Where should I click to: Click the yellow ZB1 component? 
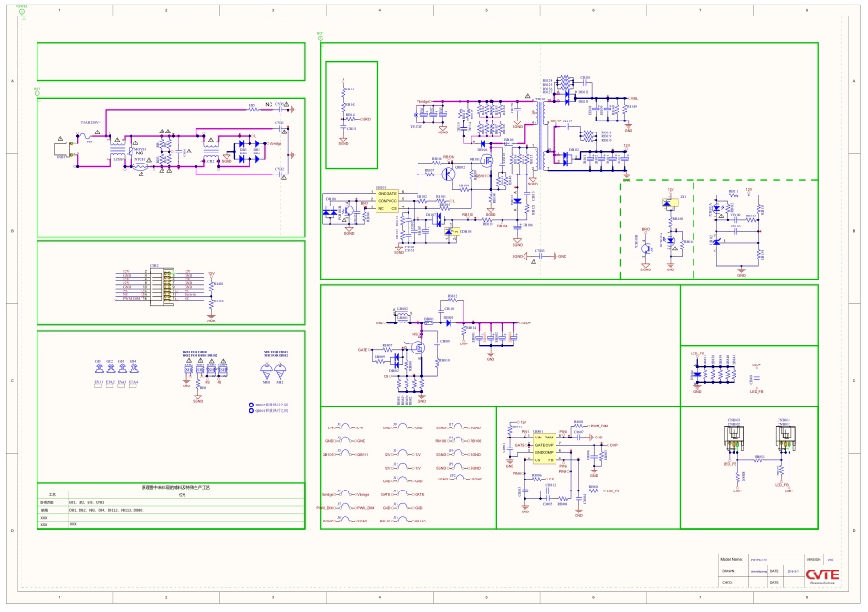tap(672, 207)
